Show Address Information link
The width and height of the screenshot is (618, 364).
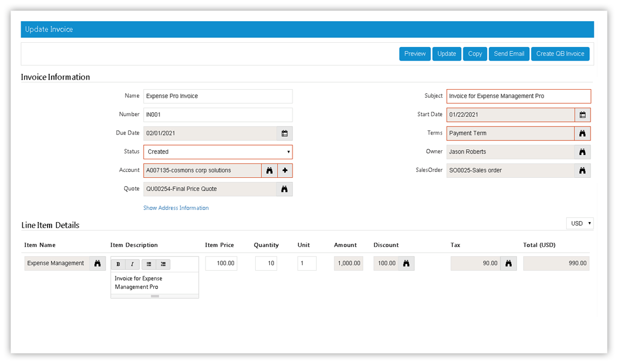click(x=176, y=208)
